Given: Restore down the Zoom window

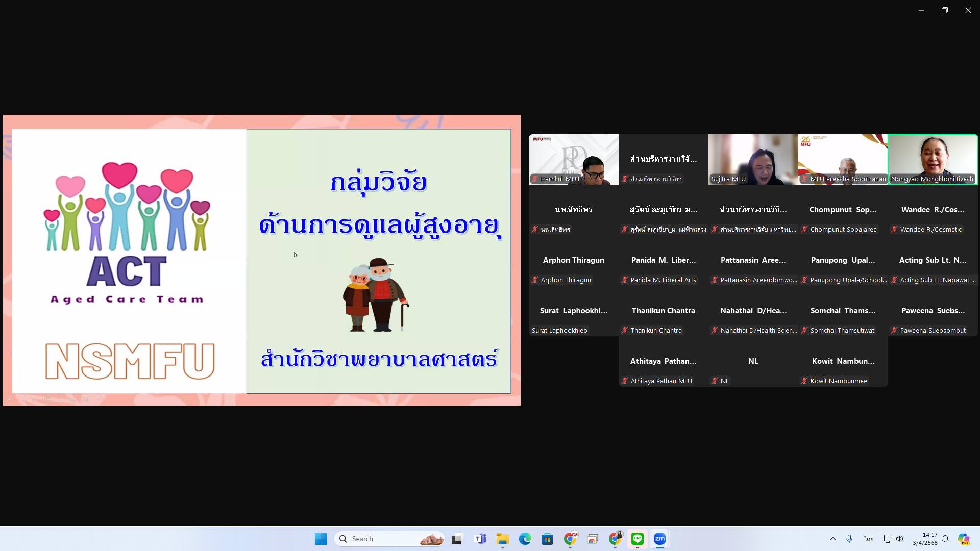Looking at the screenshot, I should pos(944,10).
